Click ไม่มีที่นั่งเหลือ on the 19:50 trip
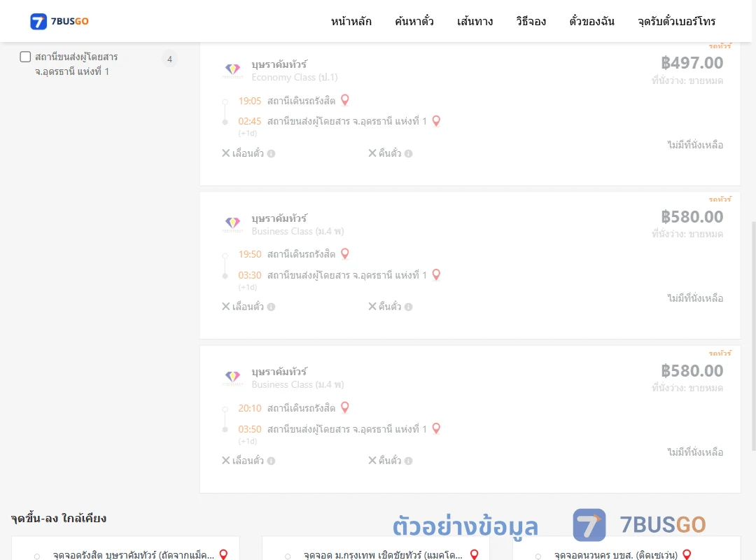Screen dimensions: 756x560 click(695, 298)
